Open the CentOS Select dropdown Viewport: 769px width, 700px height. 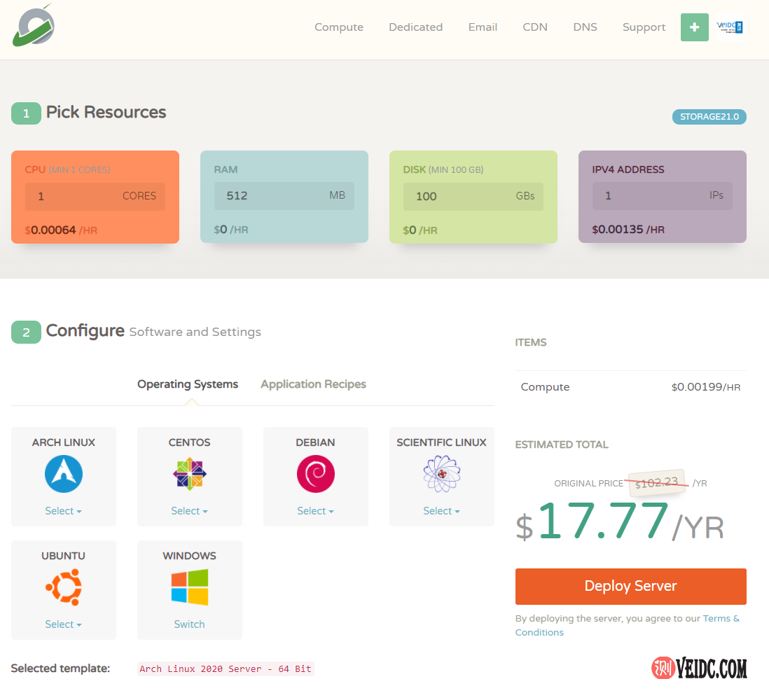coord(189,511)
